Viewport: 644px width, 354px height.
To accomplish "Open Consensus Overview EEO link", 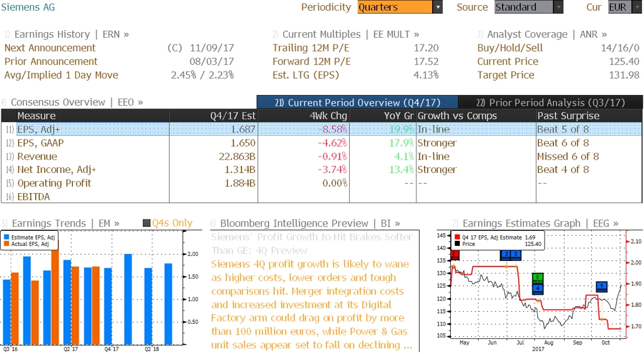I will coord(77,102).
